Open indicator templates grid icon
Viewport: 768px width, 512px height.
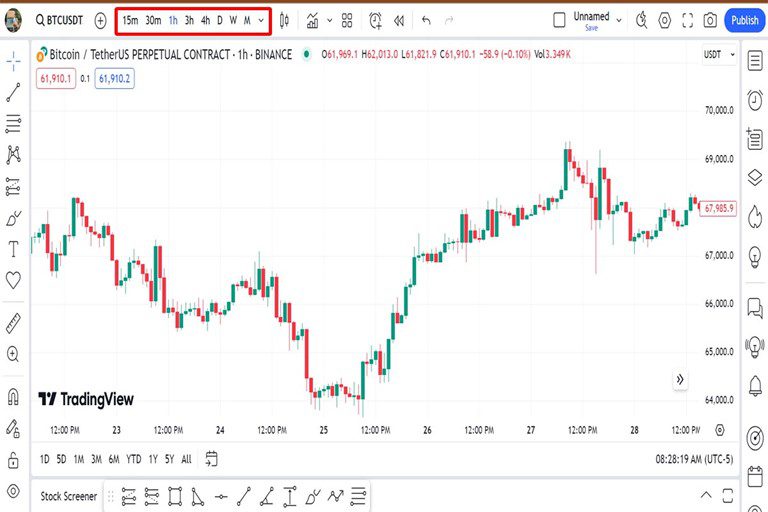point(347,21)
